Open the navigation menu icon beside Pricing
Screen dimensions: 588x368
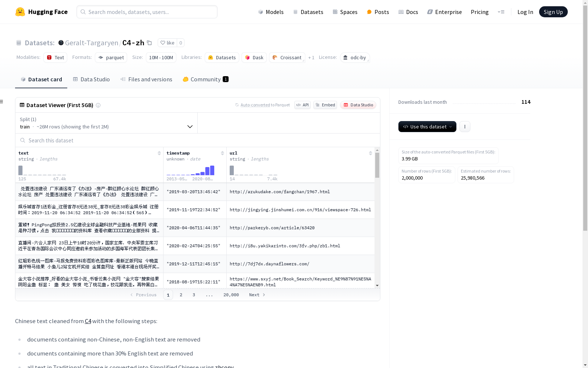coord(501,12)
